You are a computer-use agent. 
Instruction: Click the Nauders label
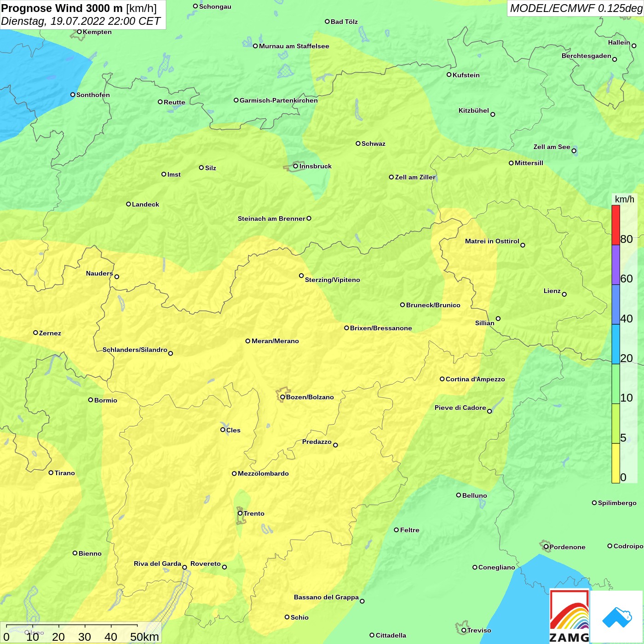(99, 273)
